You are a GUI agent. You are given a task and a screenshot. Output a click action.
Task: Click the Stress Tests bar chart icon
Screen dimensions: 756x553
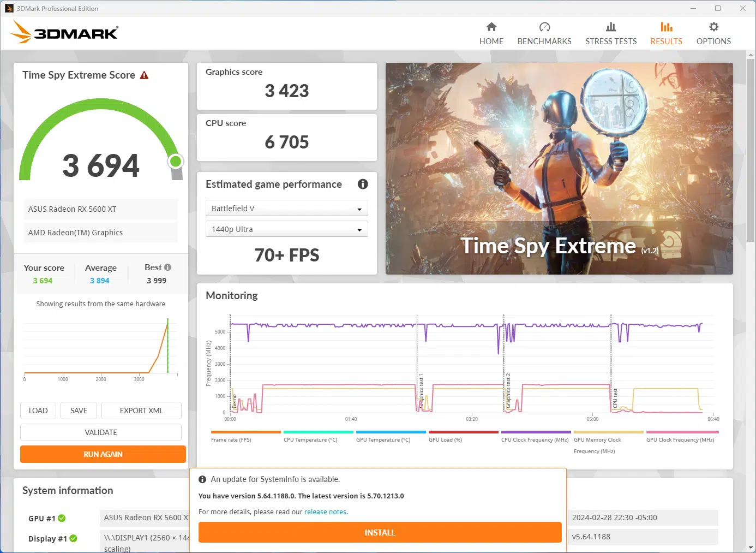[x=610, y=27]
